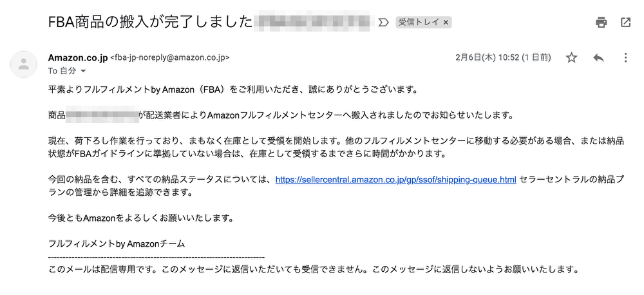
Task: Remove the 受信トレイ label with its x
Action: pyautogui.click(x=446, y=22)
